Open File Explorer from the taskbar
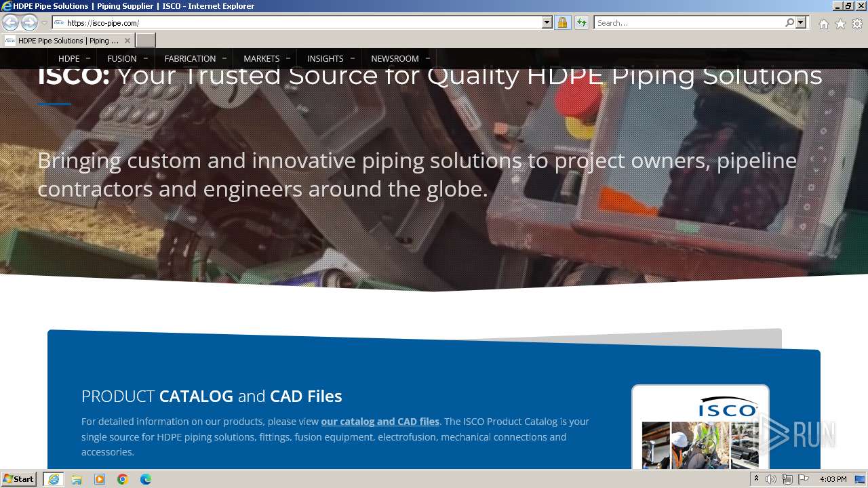The height and width of the screenshot is (488, 868). (77, 479)
